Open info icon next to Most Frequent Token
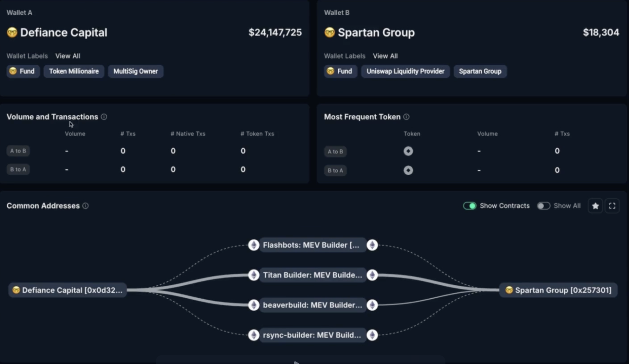 [406, 117]
